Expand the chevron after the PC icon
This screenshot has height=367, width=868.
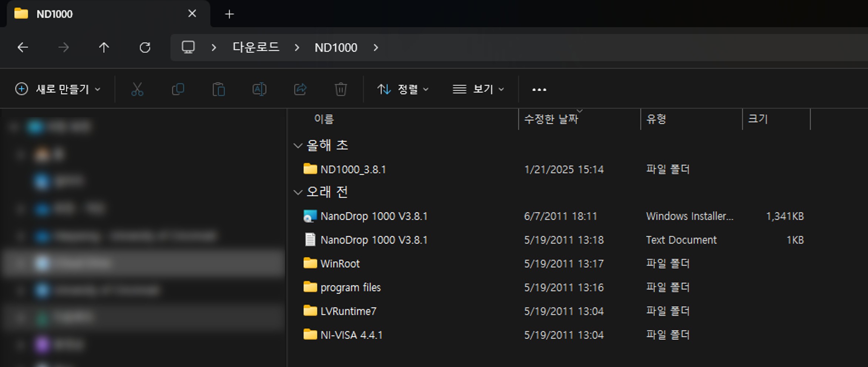point(213,47)
